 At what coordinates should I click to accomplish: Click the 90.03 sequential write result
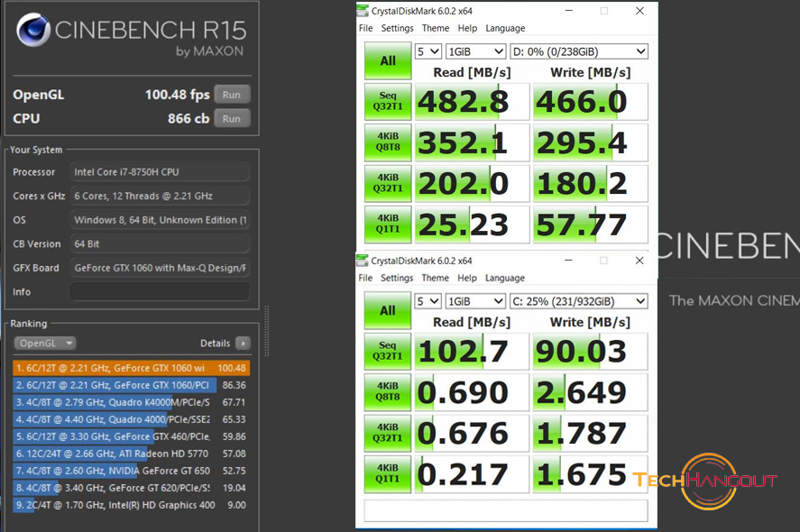click(x=591, y=352)
